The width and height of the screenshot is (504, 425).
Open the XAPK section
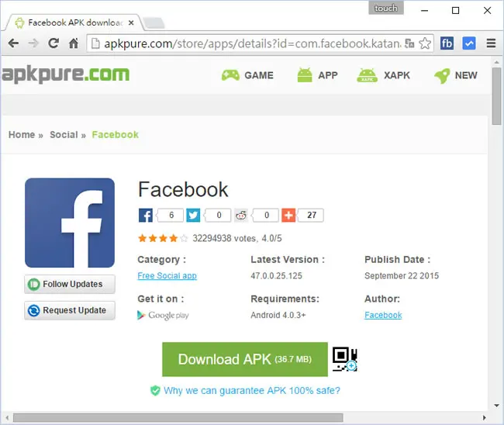tap(383, 75)
